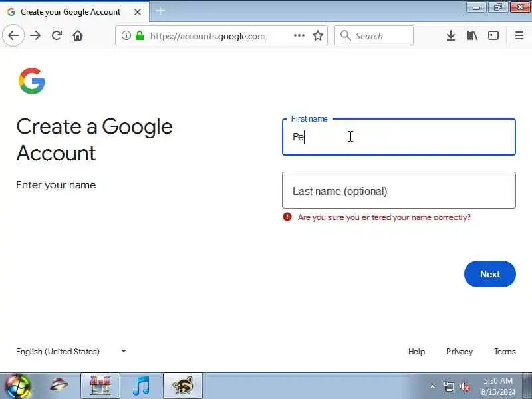Open a new browser tab
The height and width of the screenshot is (399, 532).
[x=160, y=11]
